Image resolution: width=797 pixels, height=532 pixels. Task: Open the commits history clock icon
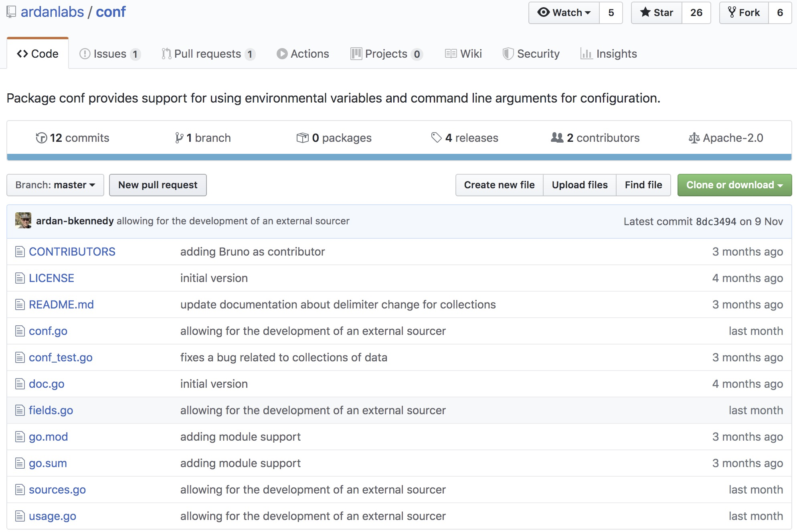click(x=41, y=138)
